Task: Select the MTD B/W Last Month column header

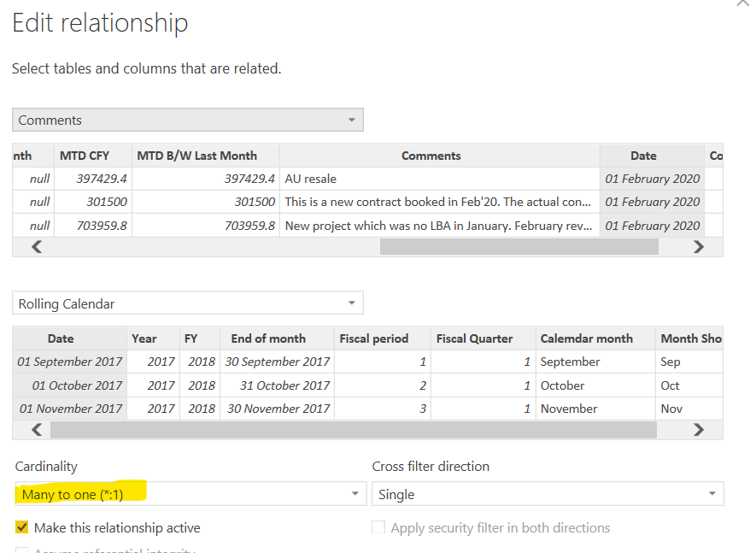Action: click(x=206, y=156)
